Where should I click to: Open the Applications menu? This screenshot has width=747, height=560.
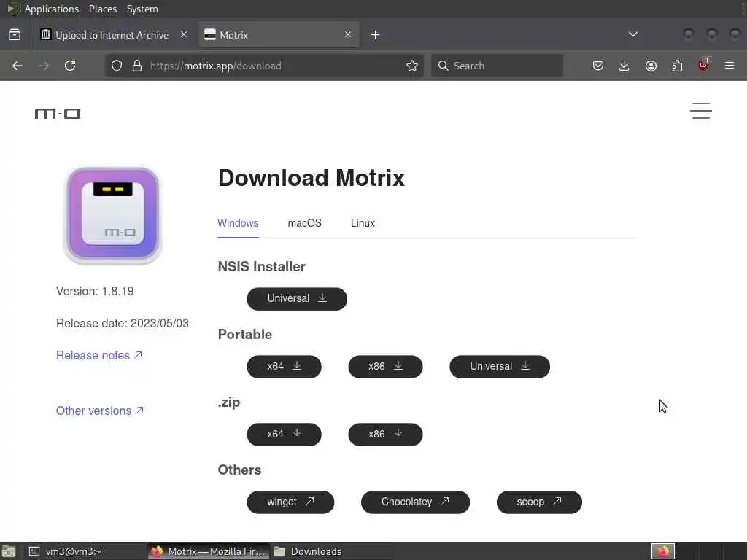(52, 9)
